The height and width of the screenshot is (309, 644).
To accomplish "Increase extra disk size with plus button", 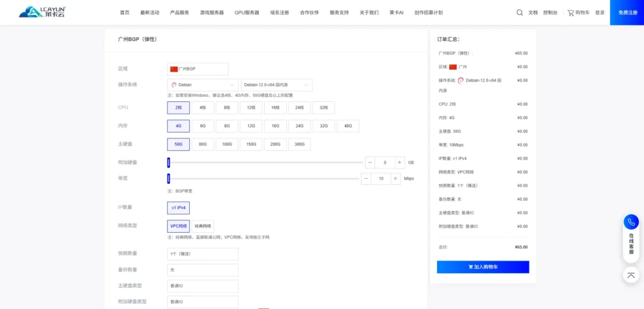I will coord(399,162).
